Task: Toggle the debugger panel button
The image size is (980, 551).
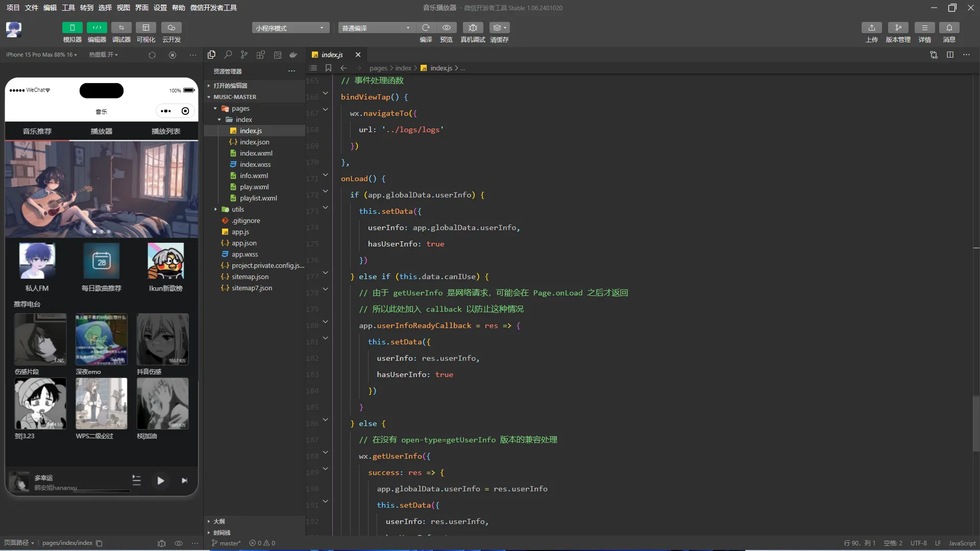Action: 121,28
